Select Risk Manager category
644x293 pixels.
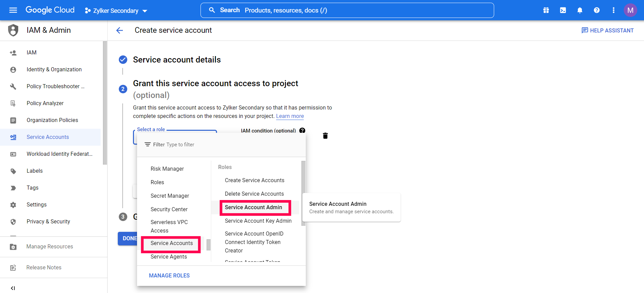[x=167, y=169]
